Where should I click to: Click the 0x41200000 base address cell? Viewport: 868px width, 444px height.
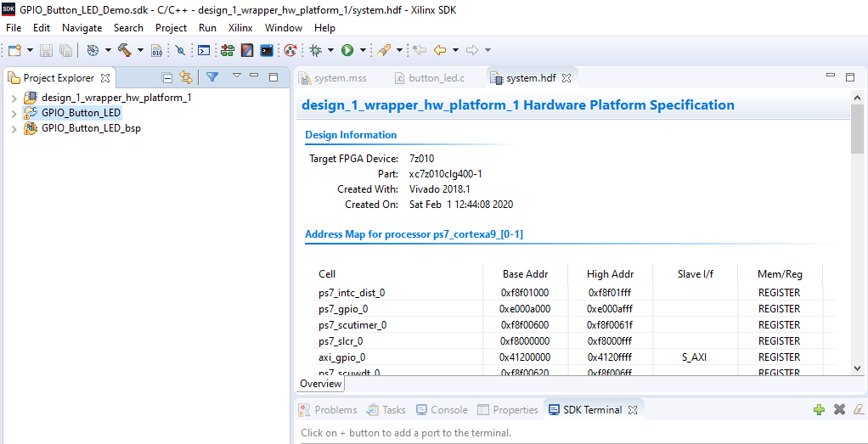tap(525, 357)
